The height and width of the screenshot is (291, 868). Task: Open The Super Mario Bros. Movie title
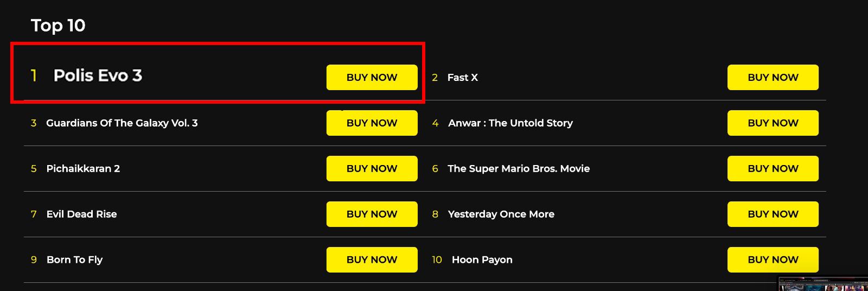click(x=518, y=169)
